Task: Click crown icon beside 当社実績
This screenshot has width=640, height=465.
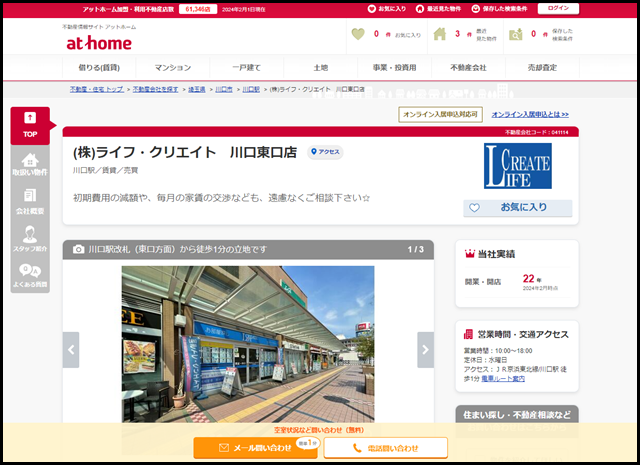Action: (470, 254)
